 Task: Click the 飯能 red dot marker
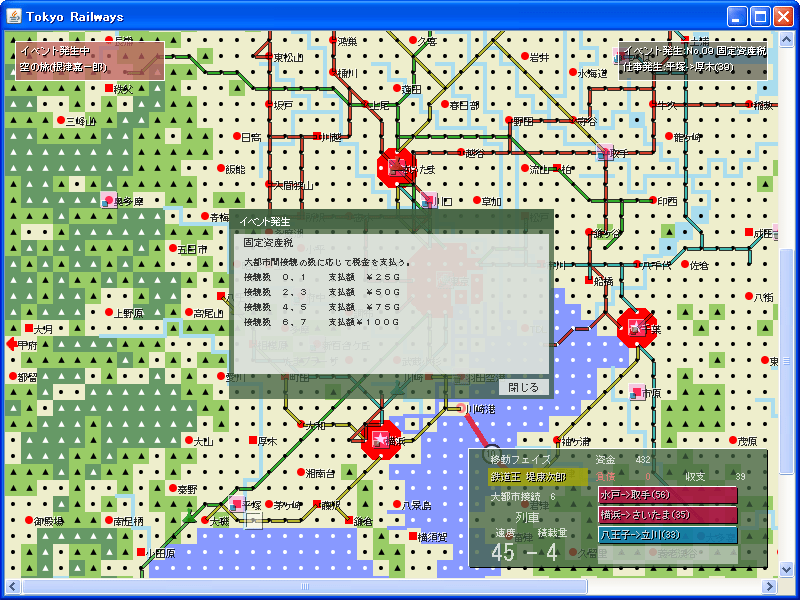[x=220, y=168]
